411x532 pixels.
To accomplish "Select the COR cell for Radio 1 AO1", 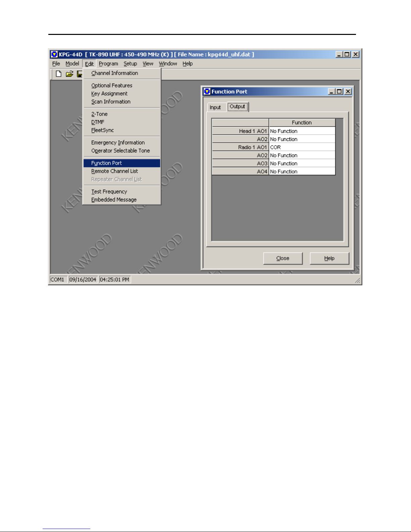I will 302,147.
